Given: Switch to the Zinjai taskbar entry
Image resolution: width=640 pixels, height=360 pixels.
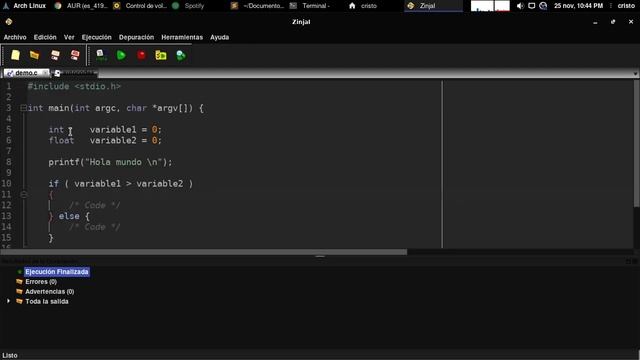Looking at the screenshot, I should 433,6.
